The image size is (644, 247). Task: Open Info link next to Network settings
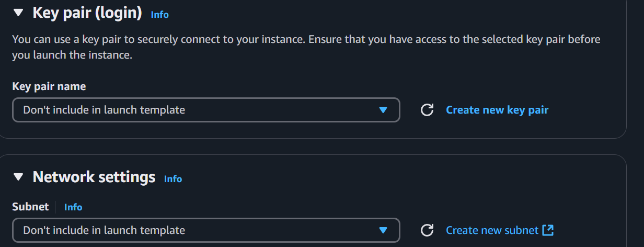tap(173, 179)
